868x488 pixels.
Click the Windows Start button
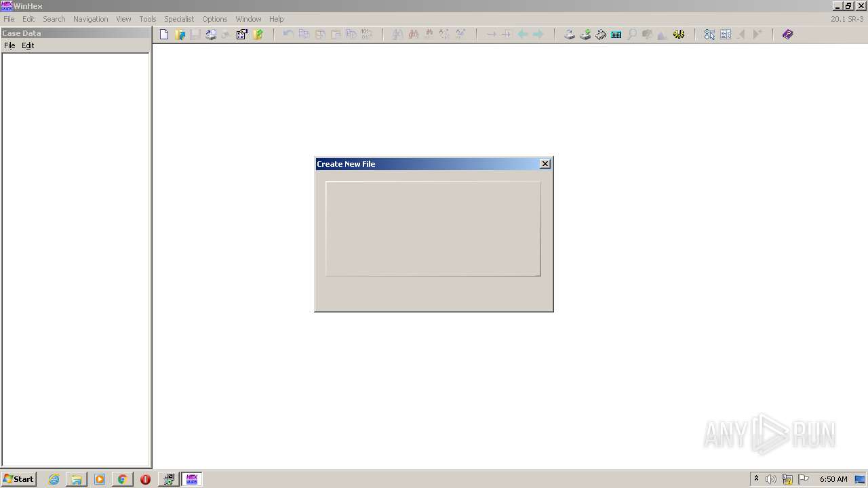pyautogui.click(x=18, y=479)
